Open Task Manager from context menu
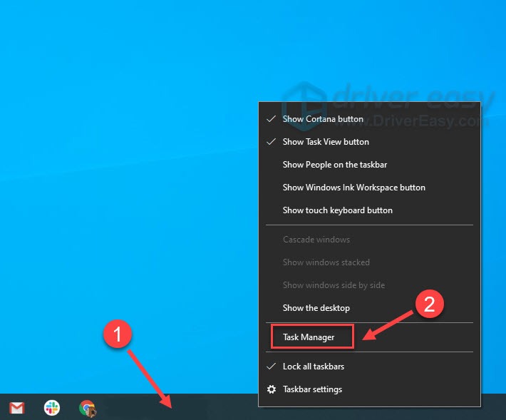This screenshot has height=420, width=506. coord(369,337)
